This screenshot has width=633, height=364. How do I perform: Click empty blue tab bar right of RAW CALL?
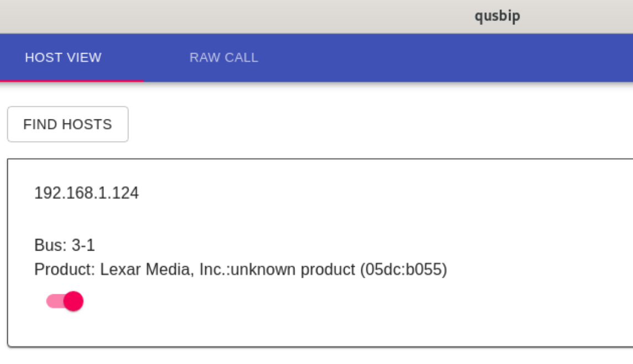443,58
